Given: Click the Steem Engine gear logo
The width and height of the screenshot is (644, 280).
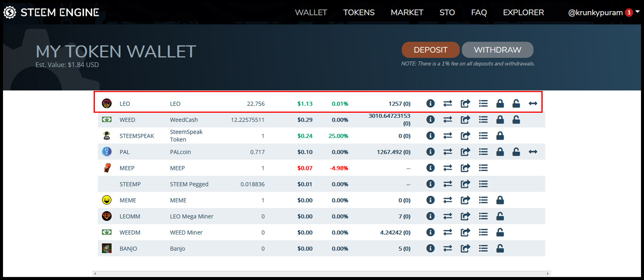Looking at the screenshot, I should point(10,12).
